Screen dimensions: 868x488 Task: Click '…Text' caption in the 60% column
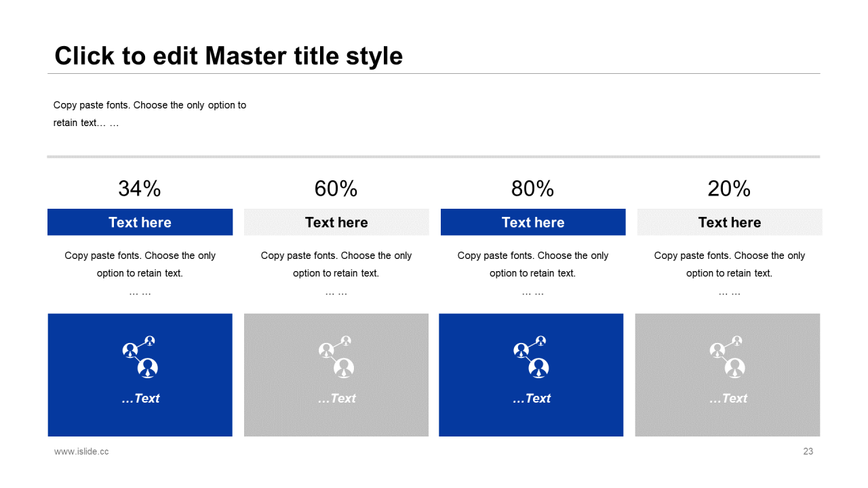tap(336, 399)
